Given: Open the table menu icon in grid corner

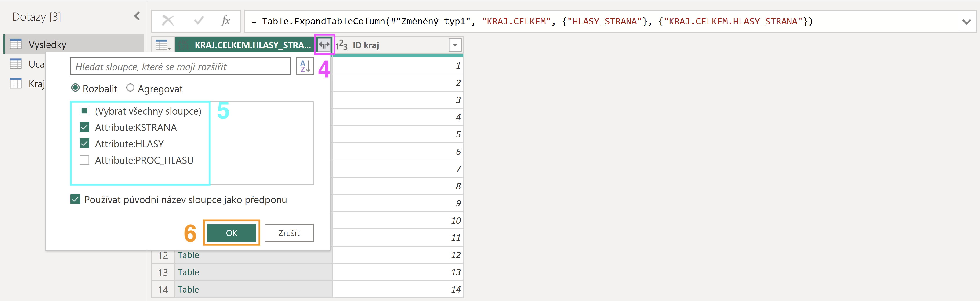Looking at the screenshot, I should click(163, 45).
